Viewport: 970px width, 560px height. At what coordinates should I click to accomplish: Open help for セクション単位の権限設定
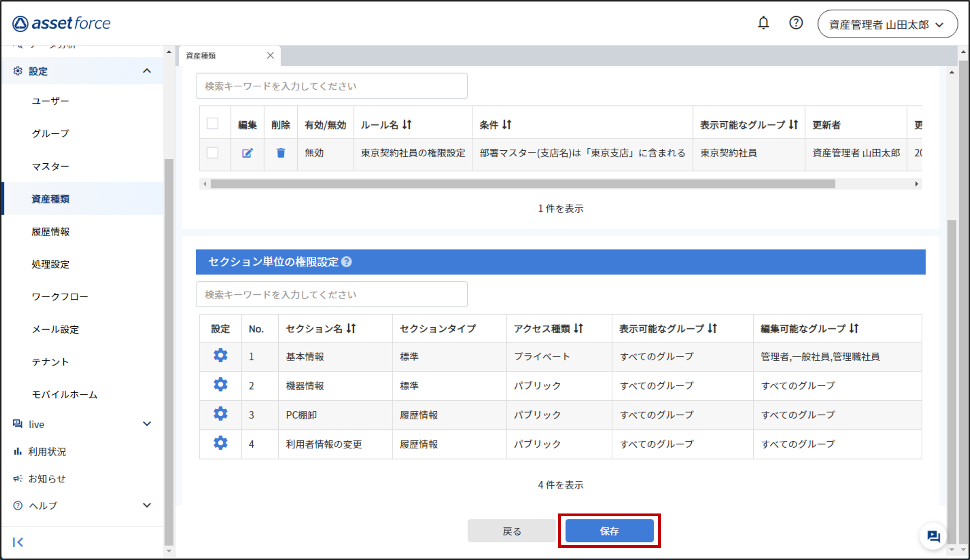(346, 262)
